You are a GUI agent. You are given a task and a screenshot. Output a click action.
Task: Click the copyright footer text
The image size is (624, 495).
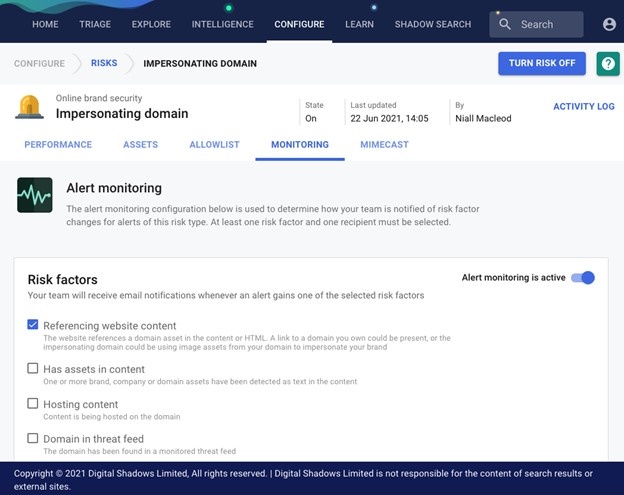point(303,479)
